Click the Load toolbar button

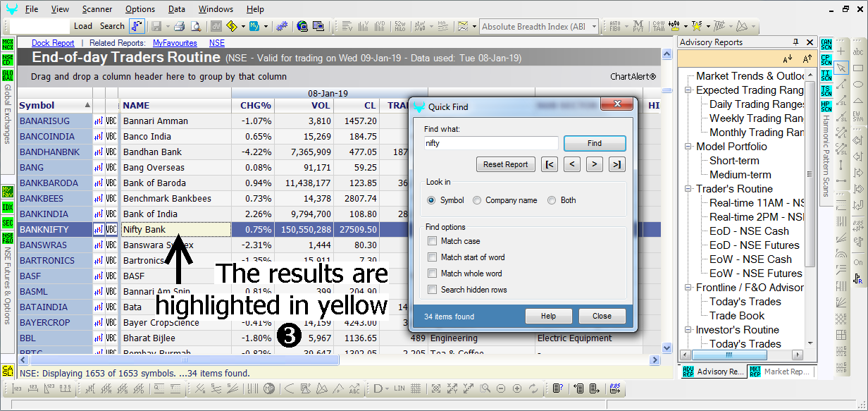83,26
